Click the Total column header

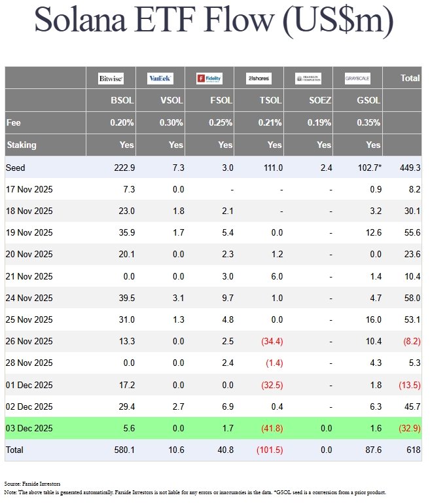[x=410, y=78]
